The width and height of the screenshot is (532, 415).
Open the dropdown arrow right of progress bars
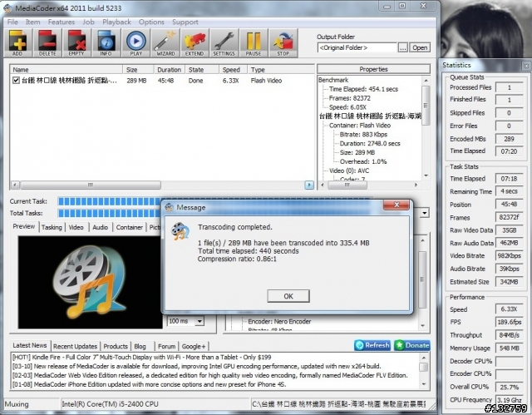pyautogui.click(x=425, y=213)
